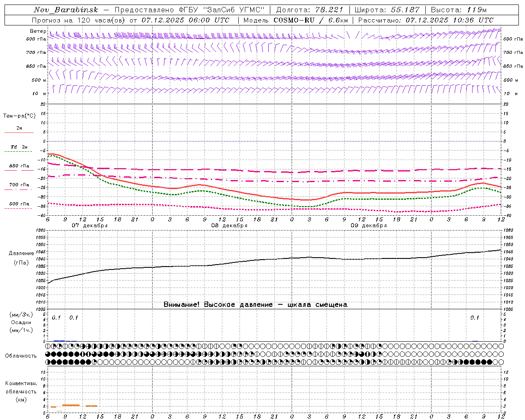
Task: Click the '(гПа)' unit under Давление
Action: [x=21, y=262]
